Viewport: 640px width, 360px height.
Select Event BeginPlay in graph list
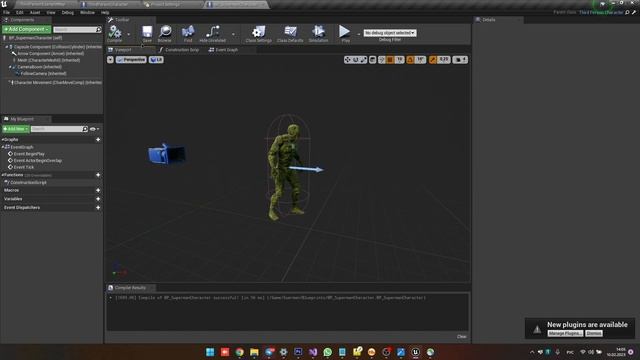[29, 154]
